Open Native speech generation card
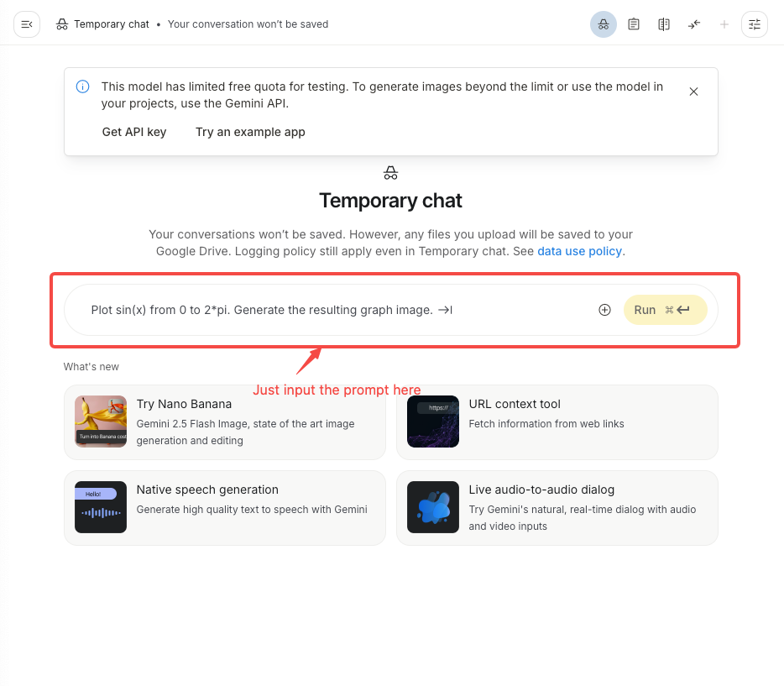The height and width of the screenshot is (686, 784). point(224,507)
